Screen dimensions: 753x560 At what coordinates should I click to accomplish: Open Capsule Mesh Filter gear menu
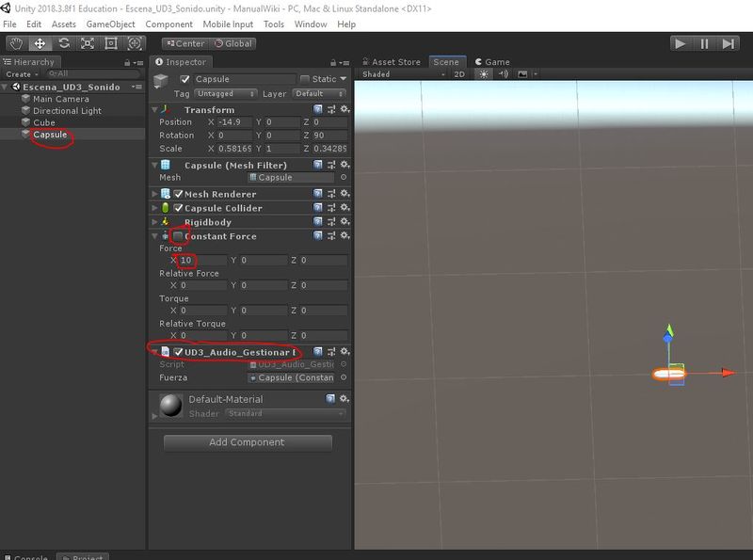point(344,165)
